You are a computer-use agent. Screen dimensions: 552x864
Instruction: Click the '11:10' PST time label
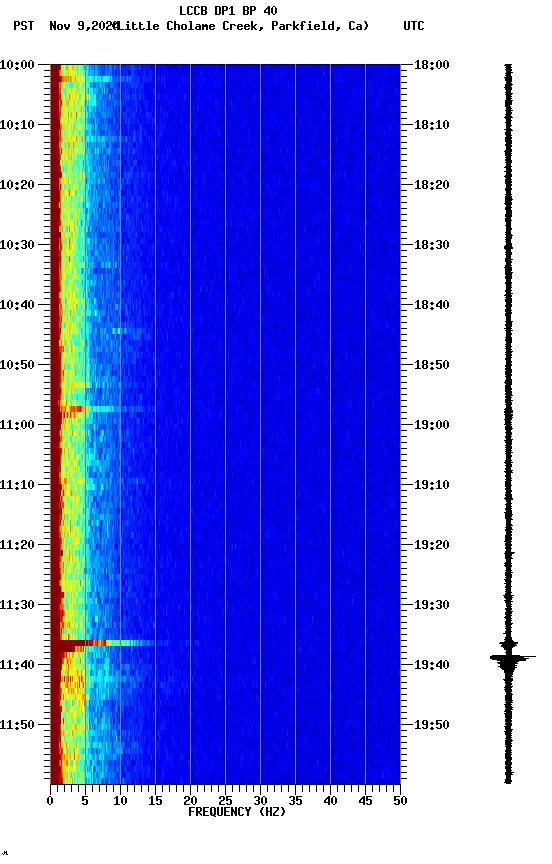pyautogui.click(x=17, y=485)
